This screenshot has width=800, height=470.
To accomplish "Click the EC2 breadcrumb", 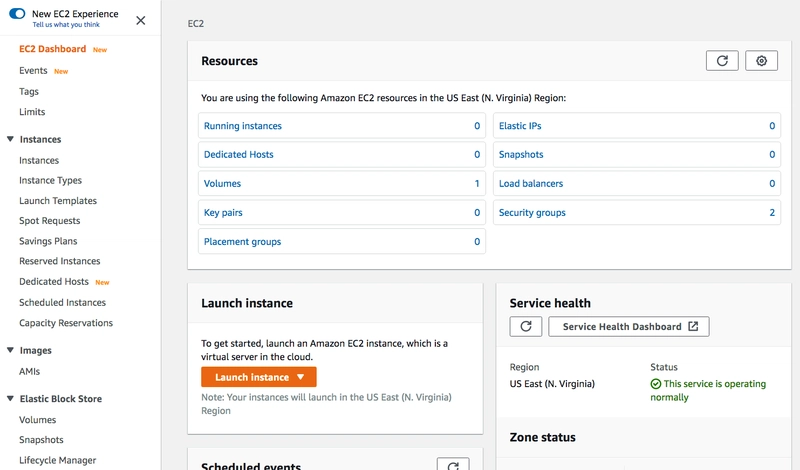I will 196,23.
